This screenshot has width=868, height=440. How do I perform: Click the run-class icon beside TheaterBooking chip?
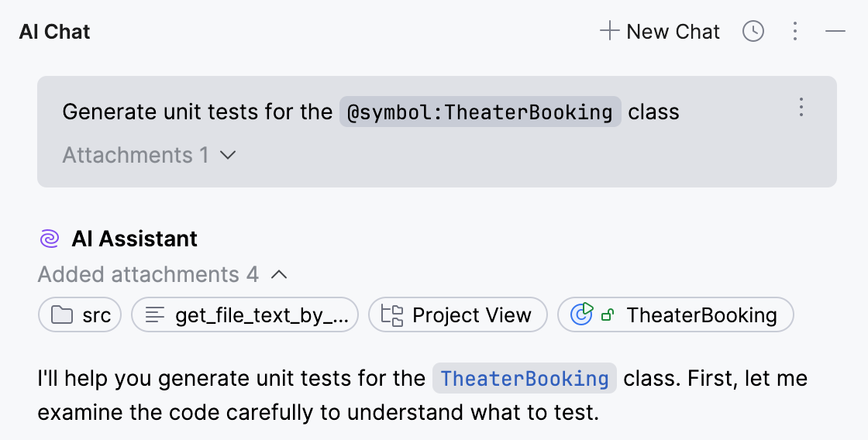(582, 315)
